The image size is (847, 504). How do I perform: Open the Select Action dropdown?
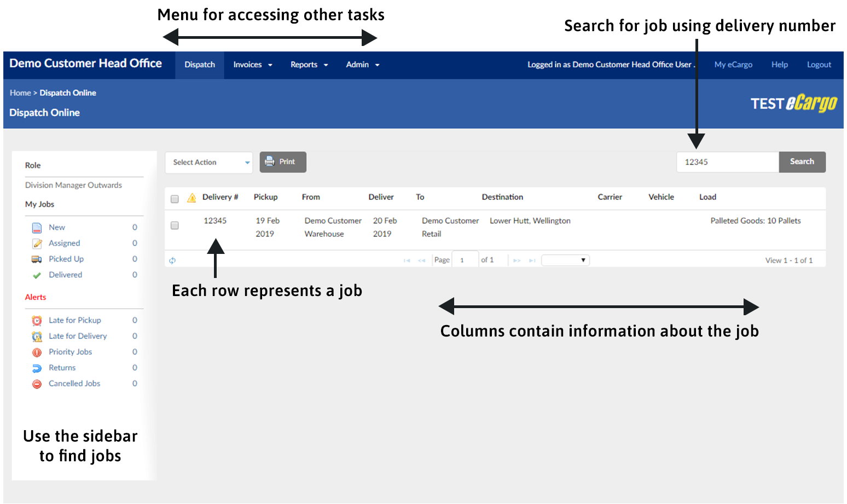tap(209, 163)
